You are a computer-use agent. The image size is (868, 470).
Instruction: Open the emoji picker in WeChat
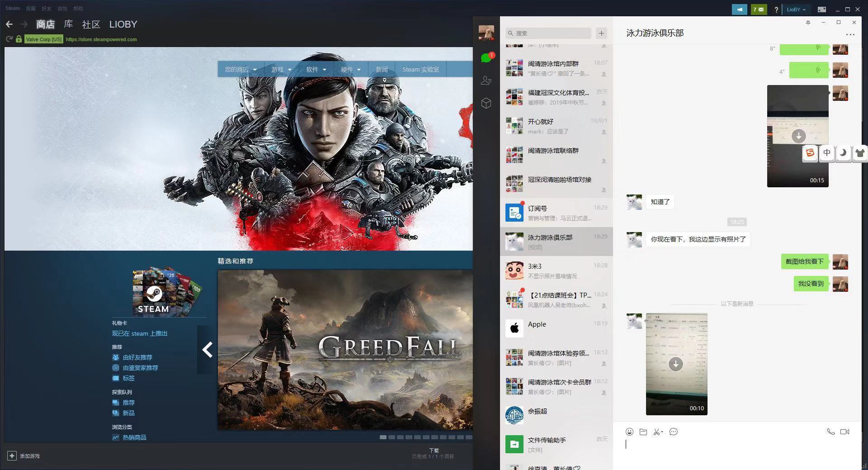pos(629,432)
